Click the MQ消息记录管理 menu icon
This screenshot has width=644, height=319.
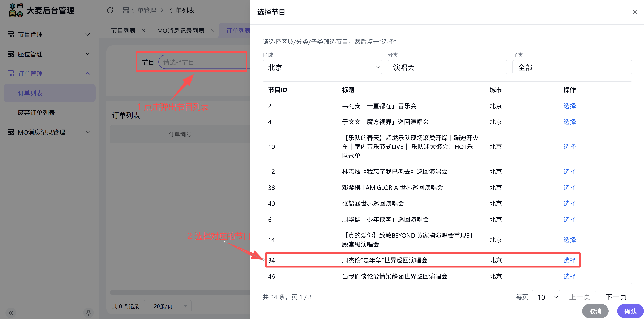pyautogui.click(x=10, y=132)
